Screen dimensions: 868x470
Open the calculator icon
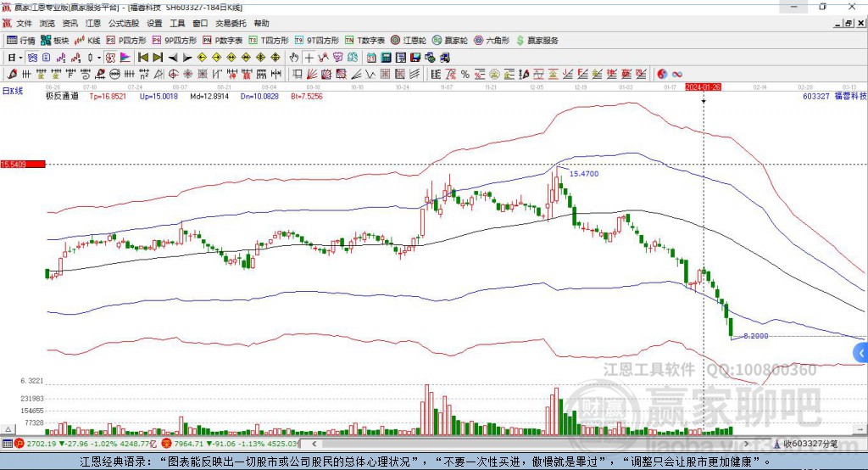pos(386,58)
